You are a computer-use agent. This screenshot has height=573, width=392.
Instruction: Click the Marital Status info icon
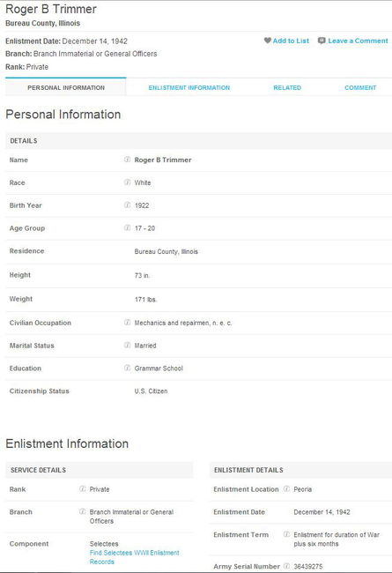(x=127, y=345)
